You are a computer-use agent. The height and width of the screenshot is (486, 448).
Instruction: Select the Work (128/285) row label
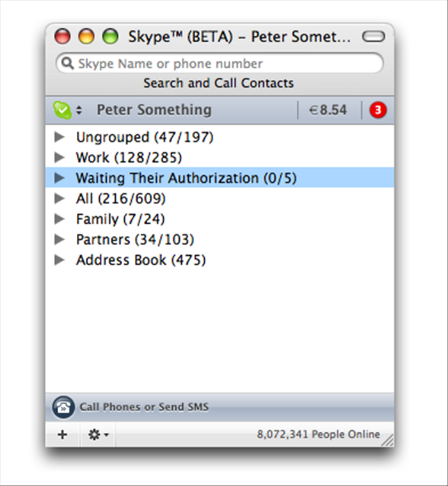(129, 157)
